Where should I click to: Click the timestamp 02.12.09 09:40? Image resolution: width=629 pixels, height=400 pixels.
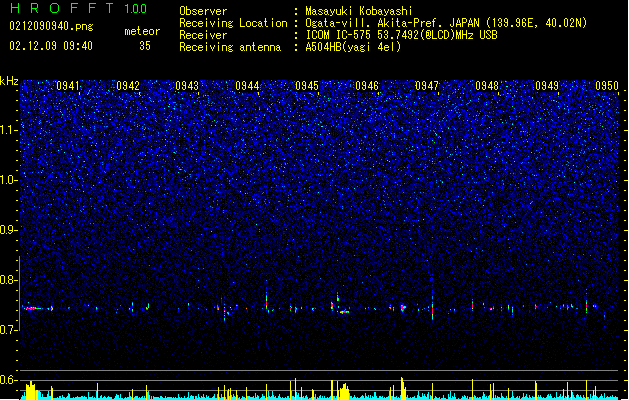[x=51, y=46]
